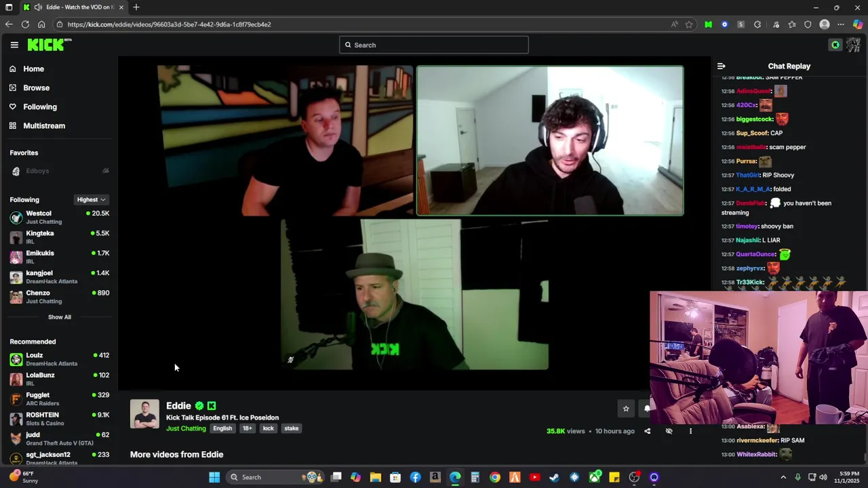Collapse the Chat Replay panel arrow
The height and width of the screenshot is (488, 868).
tap(721, 66)
